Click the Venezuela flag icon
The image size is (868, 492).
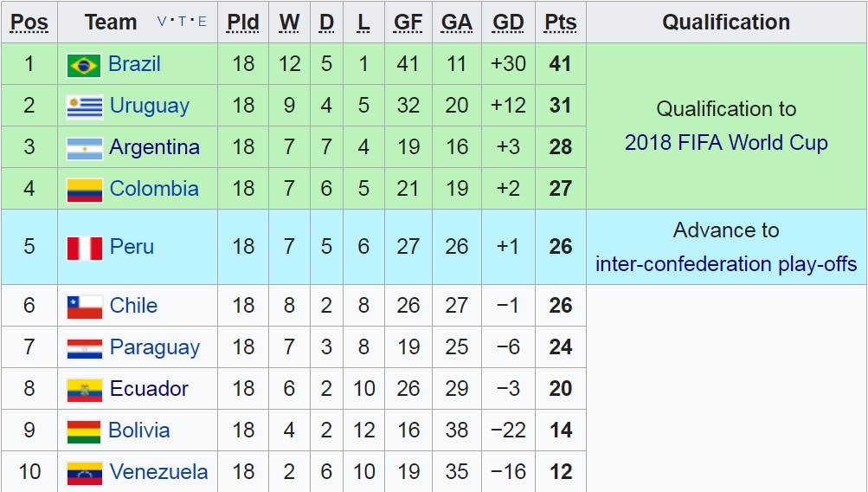[84, 473]
